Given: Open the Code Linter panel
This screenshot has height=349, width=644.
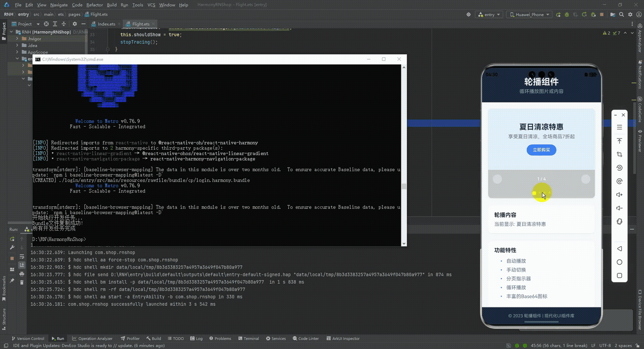Looking at the screenshot, I should 305,338.
